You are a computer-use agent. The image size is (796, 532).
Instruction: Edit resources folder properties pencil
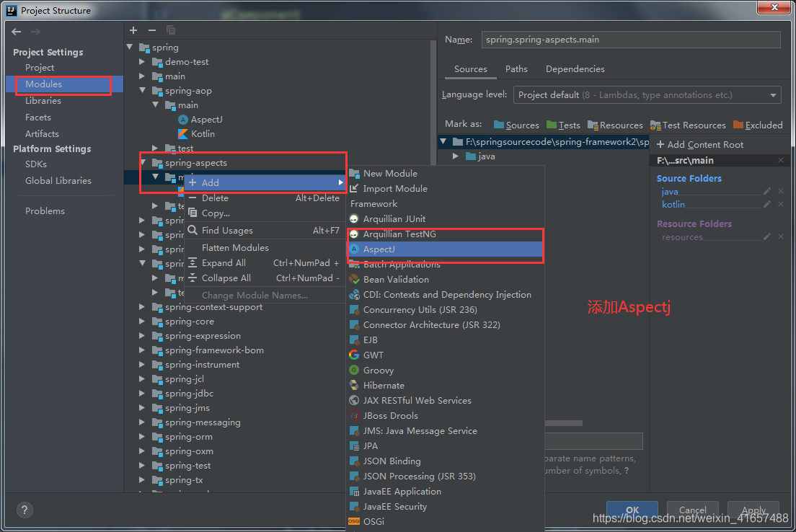tap(767, 236)
